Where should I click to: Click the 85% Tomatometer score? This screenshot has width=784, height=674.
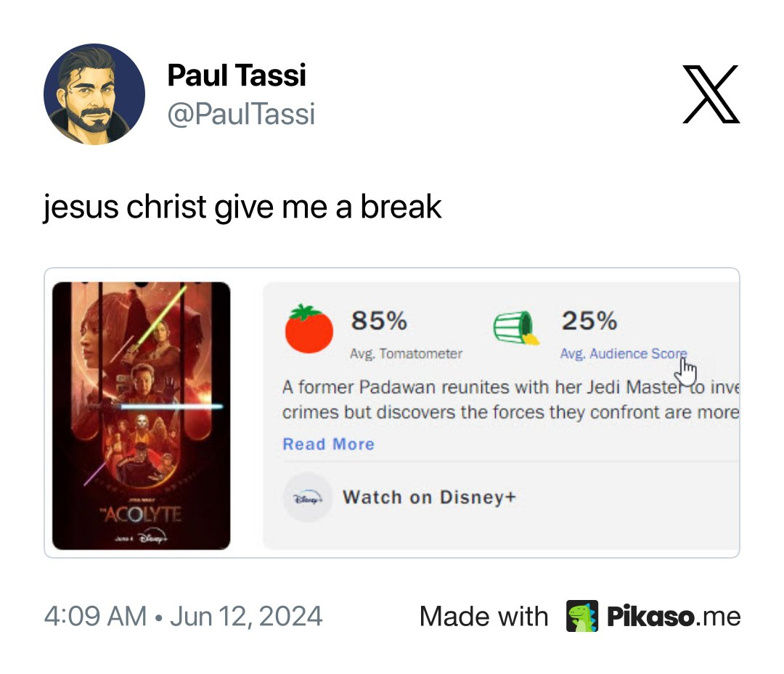379,320
